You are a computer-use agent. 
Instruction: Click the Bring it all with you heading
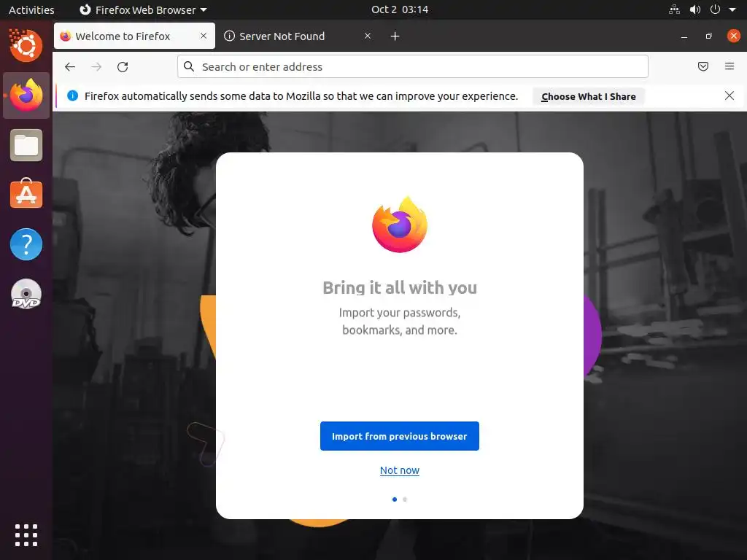pos(400,287)
